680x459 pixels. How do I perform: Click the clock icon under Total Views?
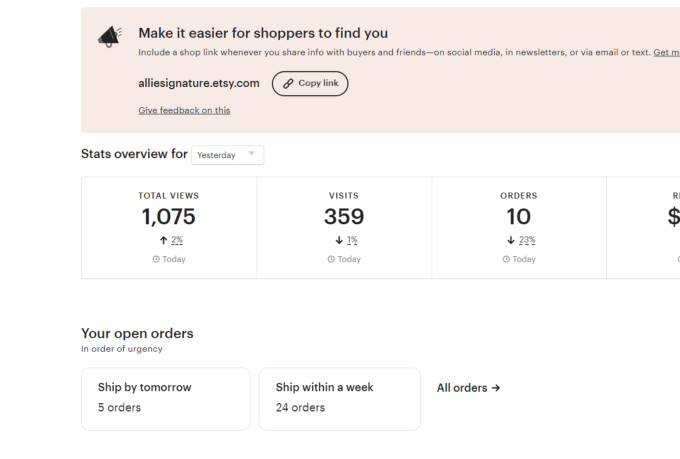click(156, 259)
